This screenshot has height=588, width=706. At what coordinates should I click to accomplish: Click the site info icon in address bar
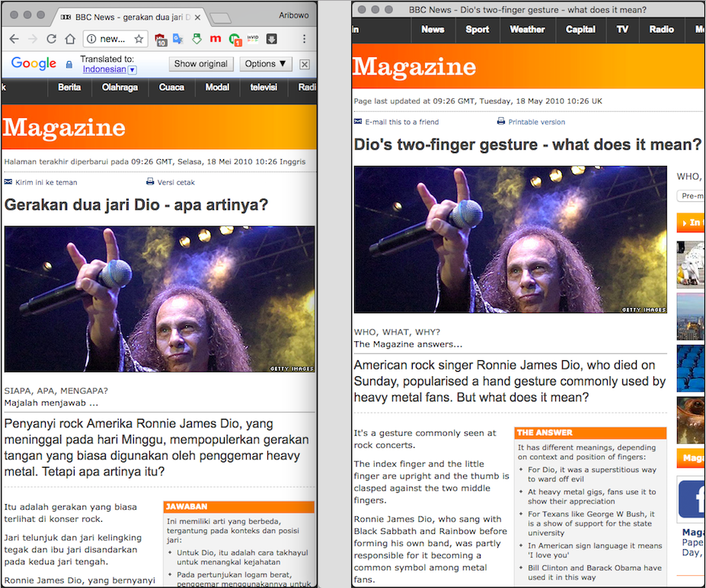91,39
